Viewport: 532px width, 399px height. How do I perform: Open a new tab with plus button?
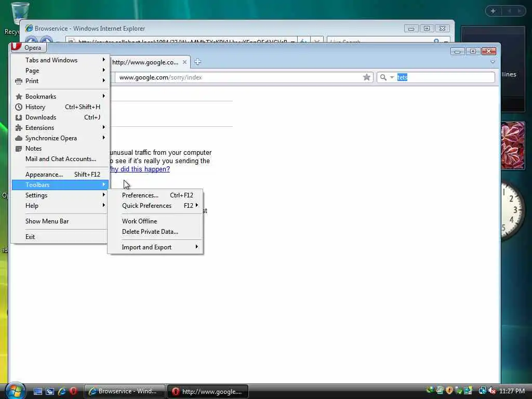pos(197,62)
